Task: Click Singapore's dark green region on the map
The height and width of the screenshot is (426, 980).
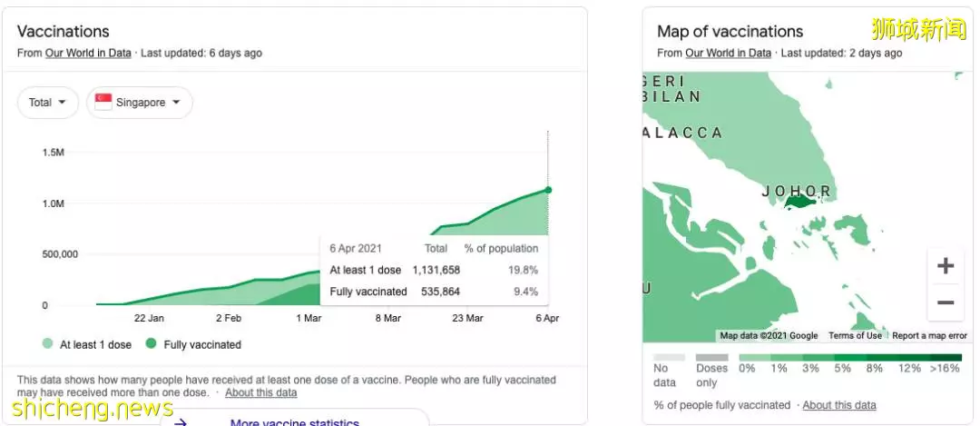Action: point(806,203)
